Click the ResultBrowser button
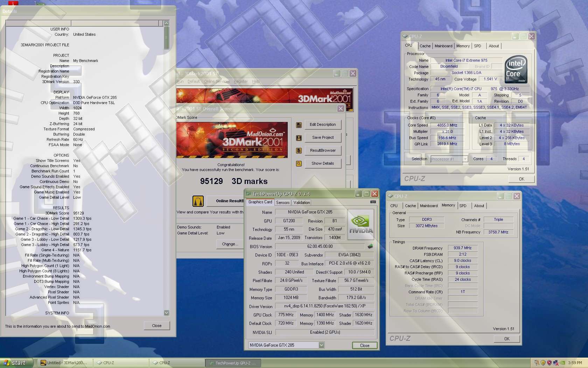Screen dimensions: 588x368 [323, 151]
